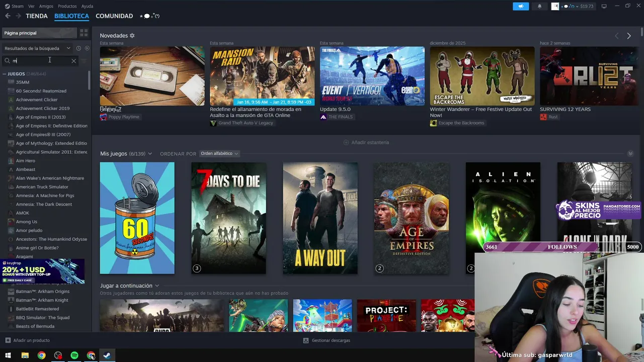Open Rust link under SURVIVING 12 YEARS
Viewport: 644px width, 362px height.
tap(553, 117)
